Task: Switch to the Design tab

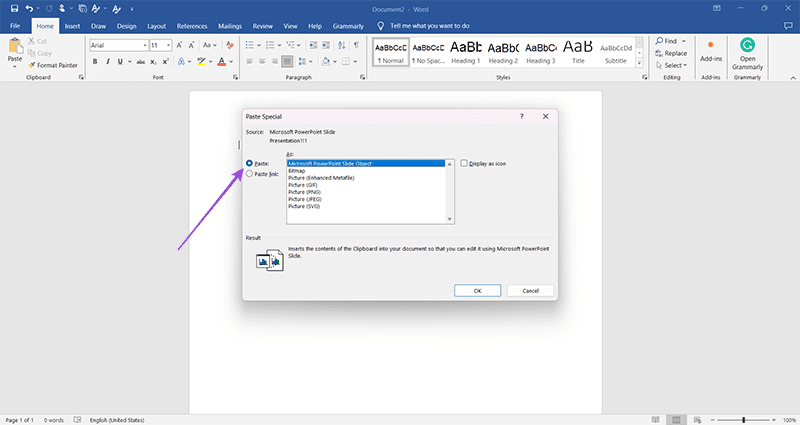Action: coord(127,26)
